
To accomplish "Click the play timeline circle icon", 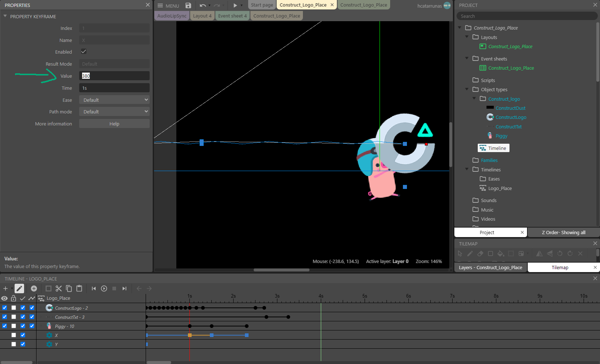I will coord(104,289).
